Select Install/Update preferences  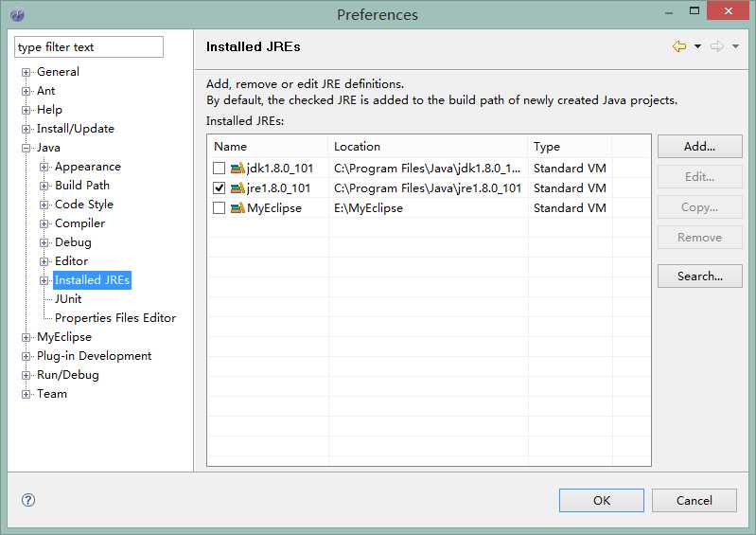[x=75, y=129]
